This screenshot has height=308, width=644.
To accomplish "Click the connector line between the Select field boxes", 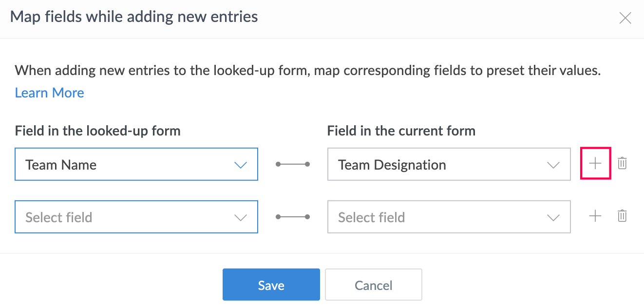I will [x=293, y=217].
